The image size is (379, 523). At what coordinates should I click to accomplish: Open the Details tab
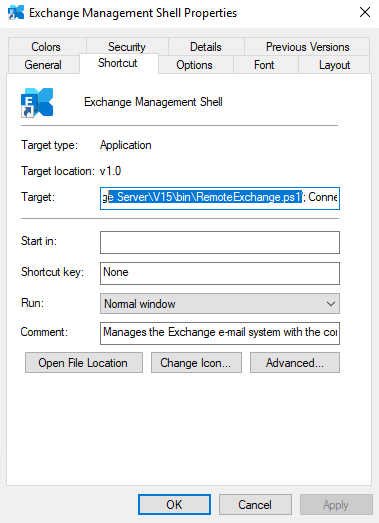click(206, 47)
